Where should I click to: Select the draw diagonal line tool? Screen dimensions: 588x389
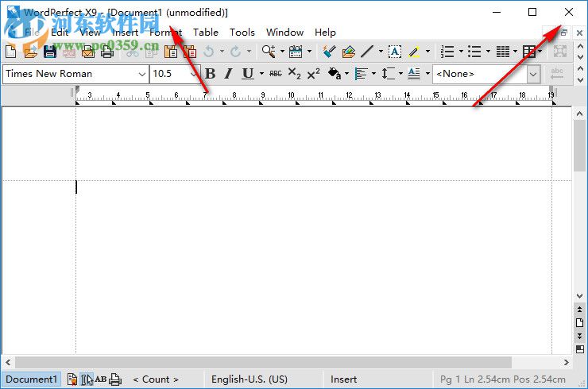(367, 52)
